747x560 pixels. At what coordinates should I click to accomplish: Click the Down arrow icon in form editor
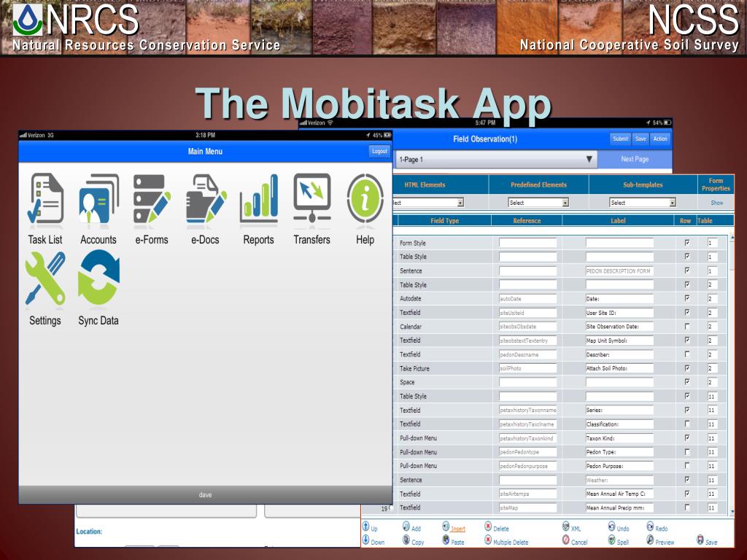tap(366, 540)
